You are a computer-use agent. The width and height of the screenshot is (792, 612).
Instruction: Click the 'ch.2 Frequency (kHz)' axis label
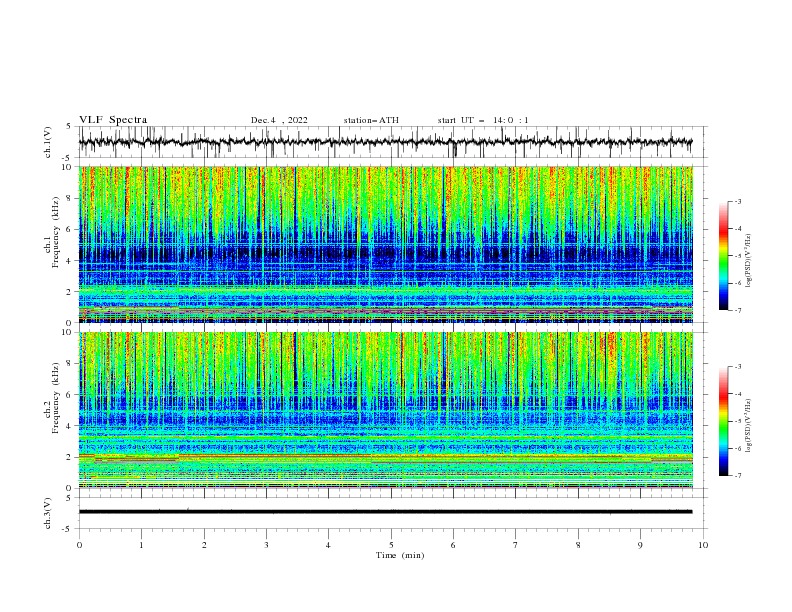[x=52, y=398]
